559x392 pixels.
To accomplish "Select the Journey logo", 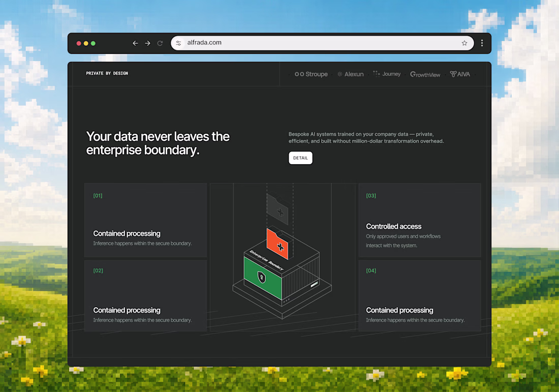I will [387, 74].
